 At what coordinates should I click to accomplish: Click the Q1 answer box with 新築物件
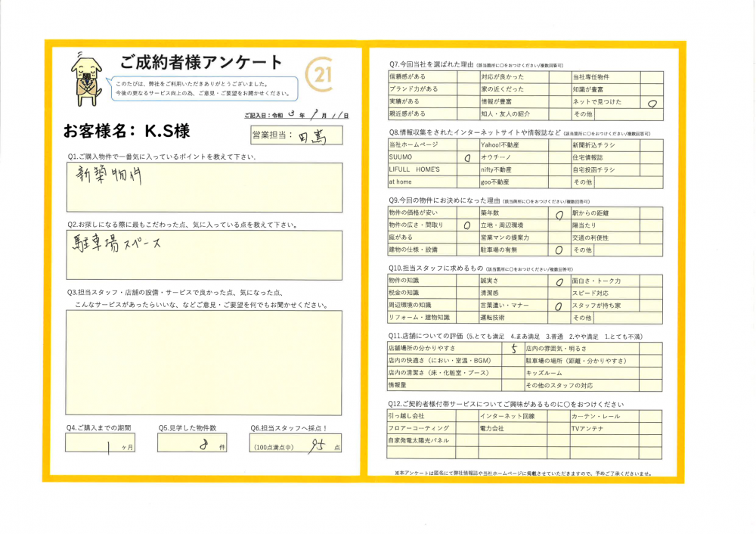tap(204, 188)
